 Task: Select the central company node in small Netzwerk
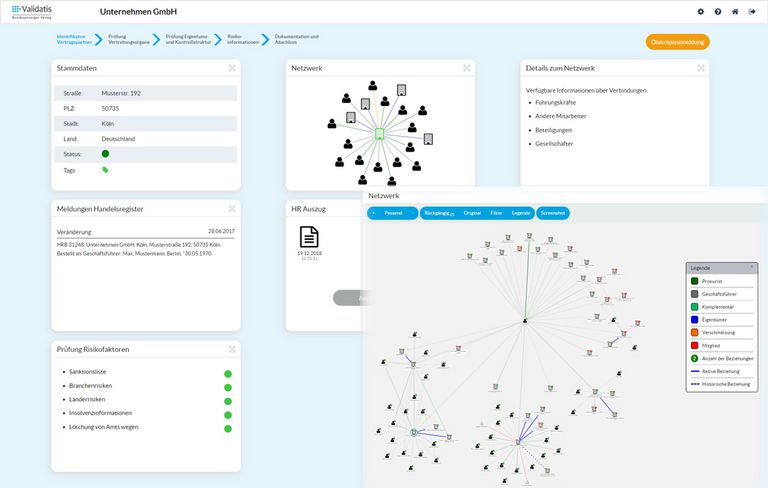[379, 134]
